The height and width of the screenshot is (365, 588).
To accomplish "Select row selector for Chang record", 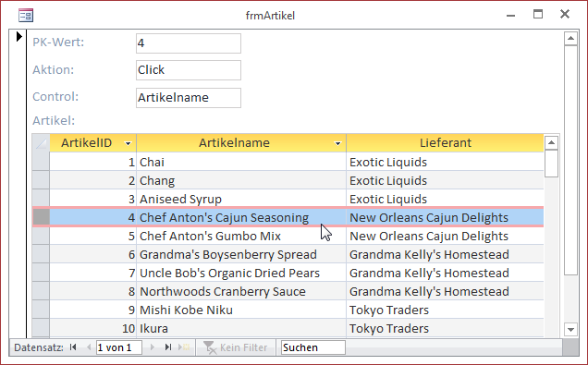I will [41, 180].
